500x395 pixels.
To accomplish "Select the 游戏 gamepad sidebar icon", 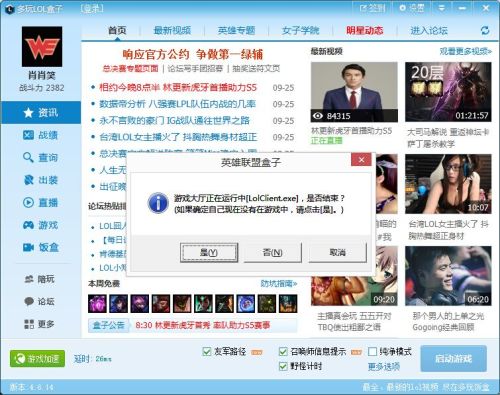I will [28, 225].
